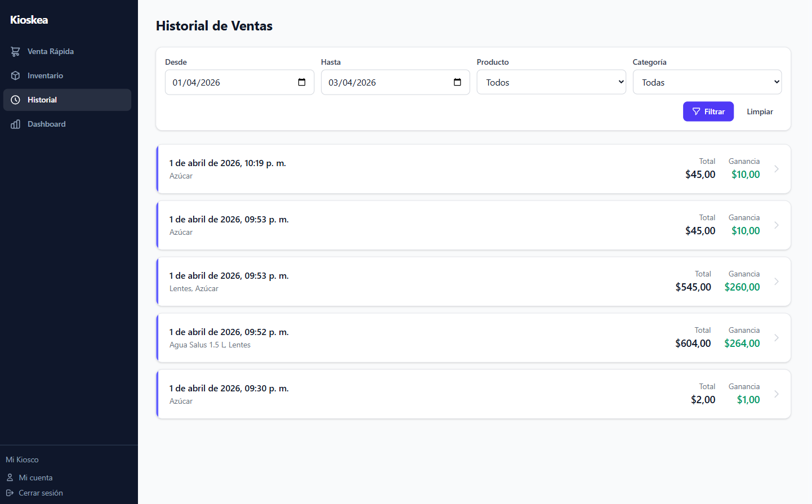Click Mi Kiosco at sidebar bottom
The image size is (812, 504).
[x=22, y=460]
